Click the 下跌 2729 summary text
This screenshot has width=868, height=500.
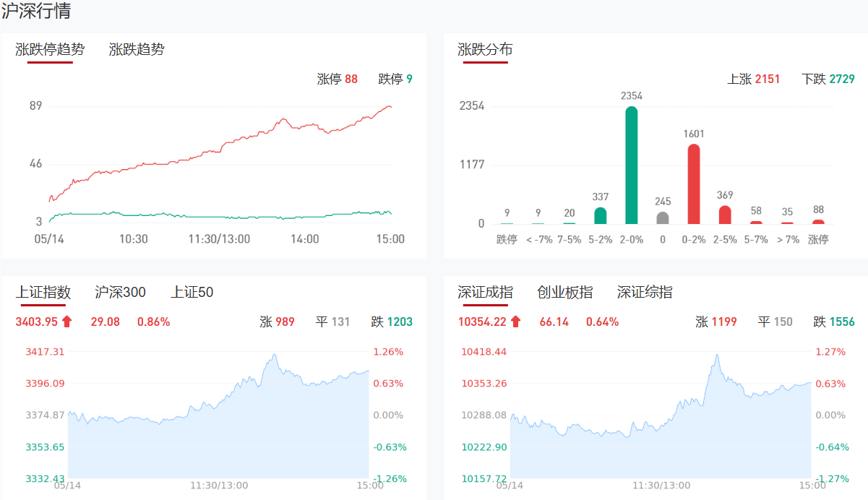828,79
